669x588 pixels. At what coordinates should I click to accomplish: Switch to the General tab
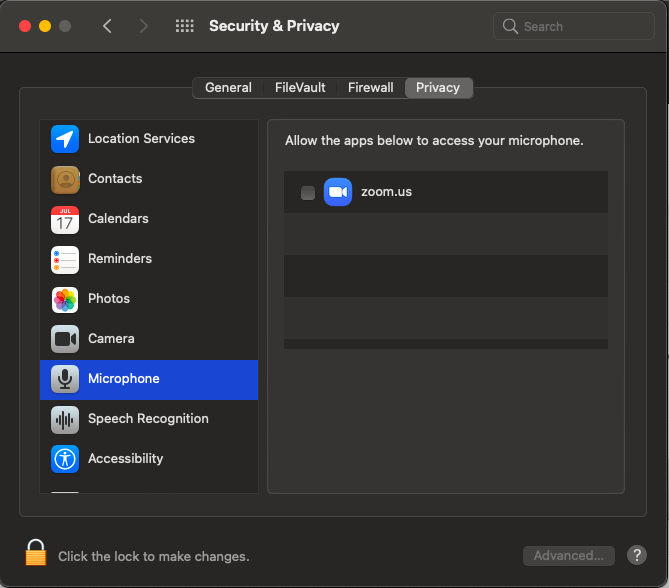(228, 87)
